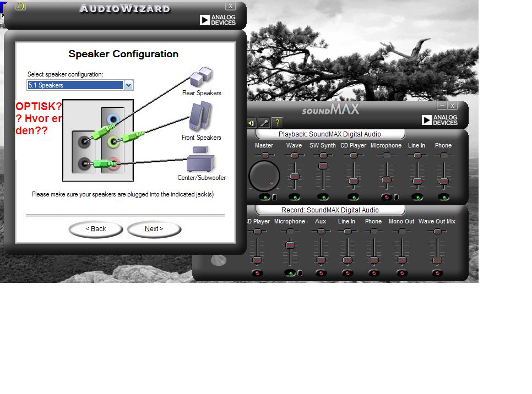Click record Aux balance slider handle
This screenshot has width=532, height=394.
(x=321, y=231)
